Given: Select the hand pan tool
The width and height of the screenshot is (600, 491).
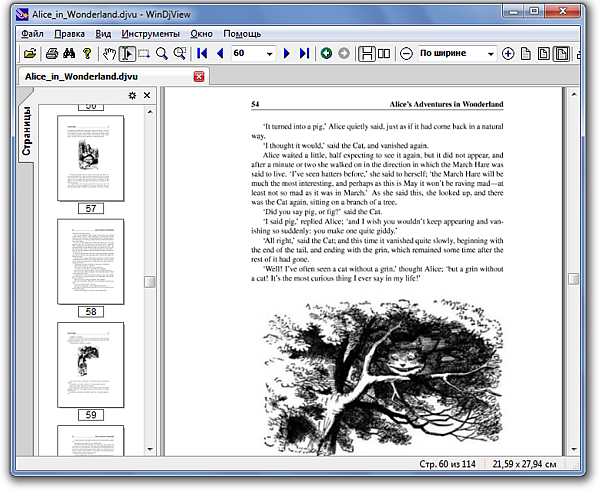Looking at the screenshot, I should (109, 53).
